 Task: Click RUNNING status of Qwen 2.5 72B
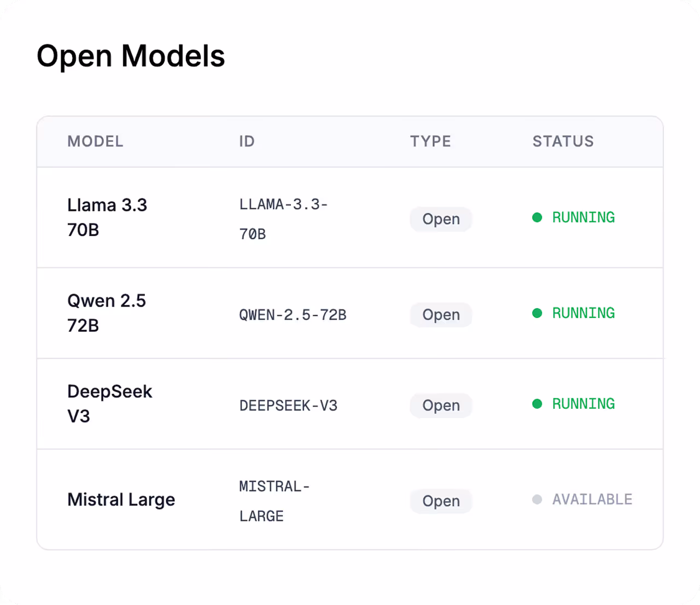(584, 313)
